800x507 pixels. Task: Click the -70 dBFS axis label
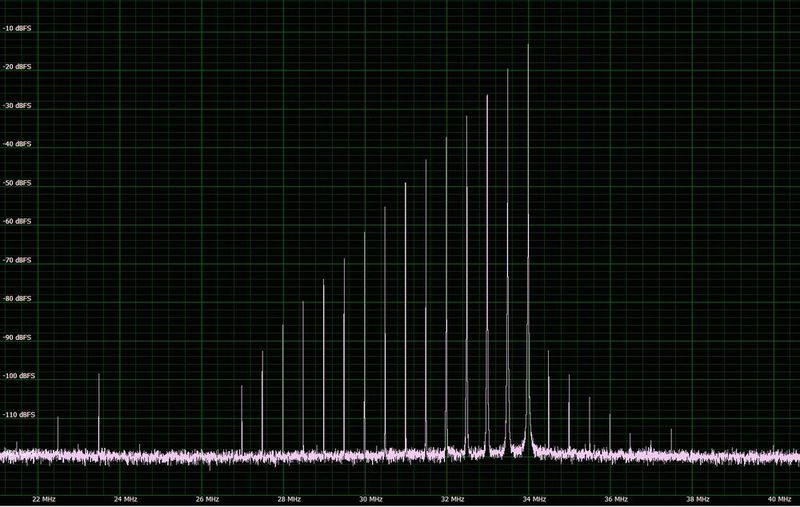click(17, 260)
